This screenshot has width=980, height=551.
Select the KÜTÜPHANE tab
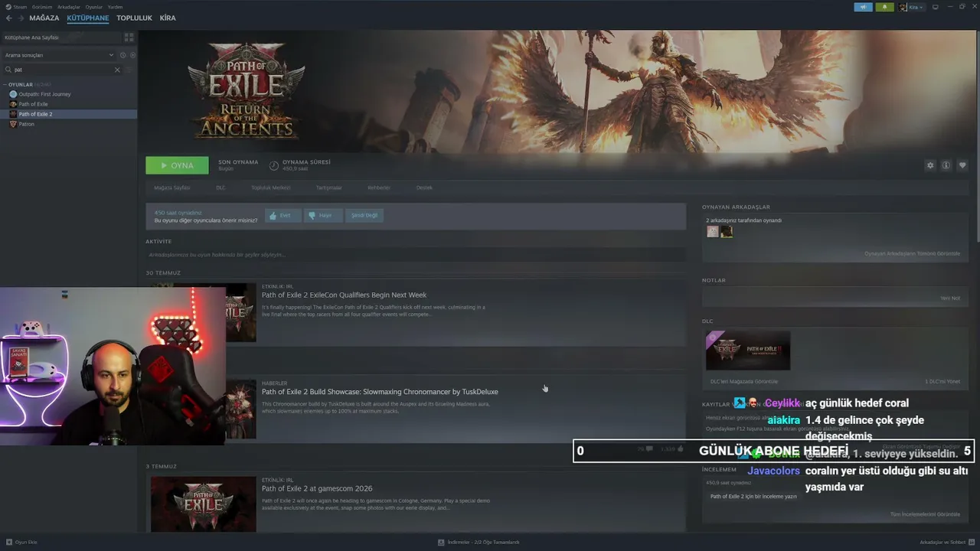(x=88, y=18)
